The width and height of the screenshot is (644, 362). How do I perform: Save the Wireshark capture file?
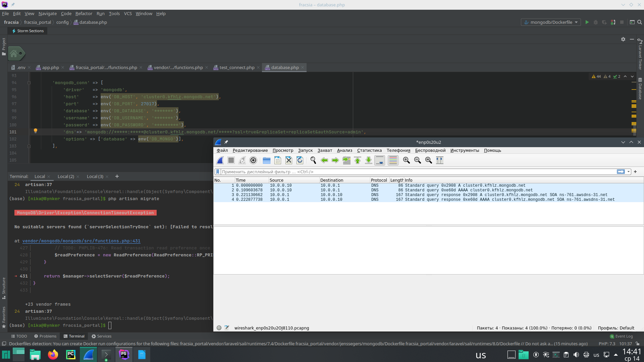tap(278, 161)
